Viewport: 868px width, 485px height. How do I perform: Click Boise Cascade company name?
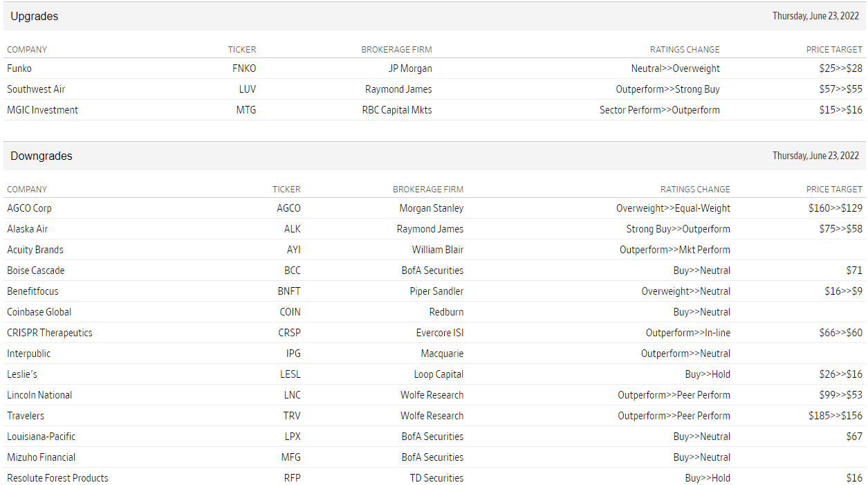pyautogui.click(x=36, y=271)
